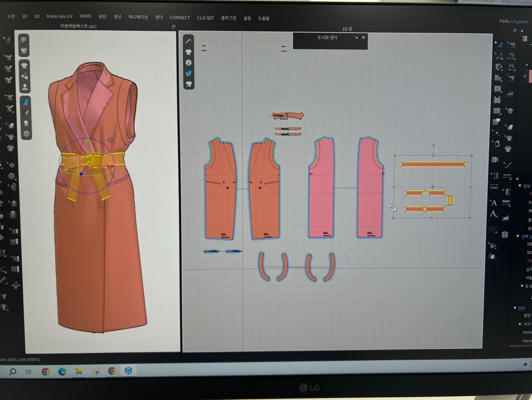This screenshot has height=400, width=532.
Task: Select the pink fabric swatch
Action: [x=529, y=76]
